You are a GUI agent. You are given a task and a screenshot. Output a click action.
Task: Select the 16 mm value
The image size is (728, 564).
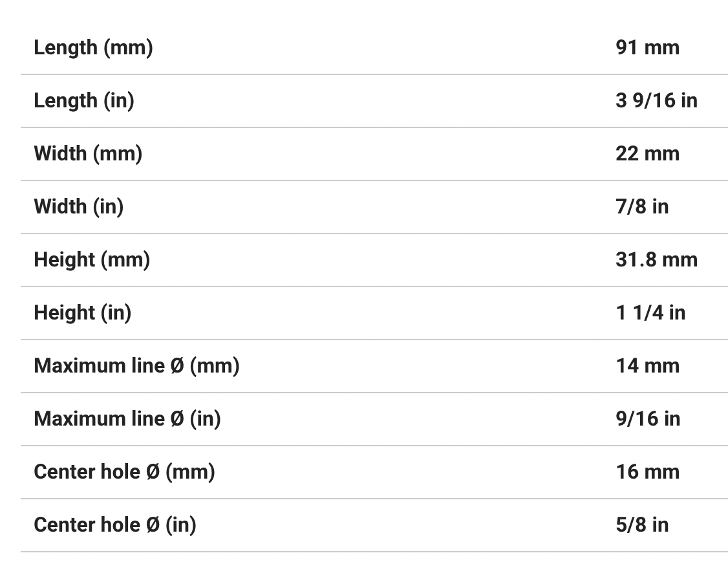647,472
